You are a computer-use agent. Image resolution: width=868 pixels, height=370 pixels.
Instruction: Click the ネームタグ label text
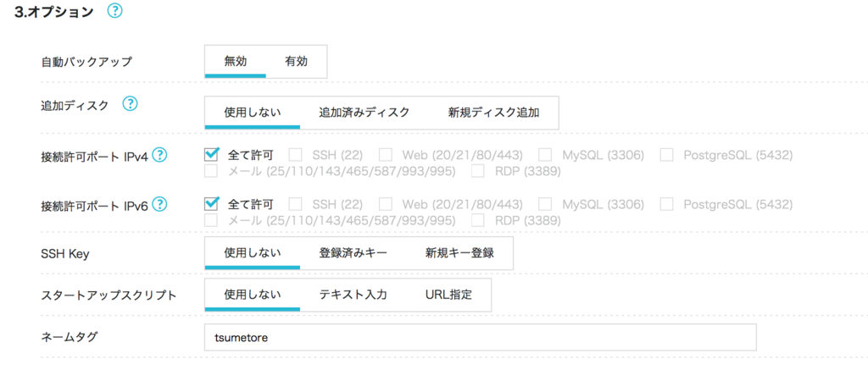tap(70, 337)
